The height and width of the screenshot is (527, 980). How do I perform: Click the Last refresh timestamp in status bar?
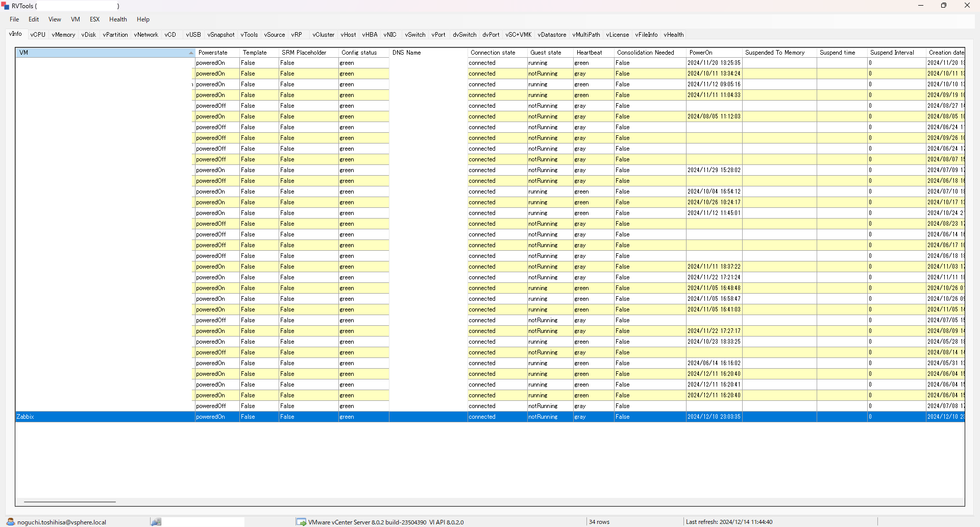[x=729, y=522]
